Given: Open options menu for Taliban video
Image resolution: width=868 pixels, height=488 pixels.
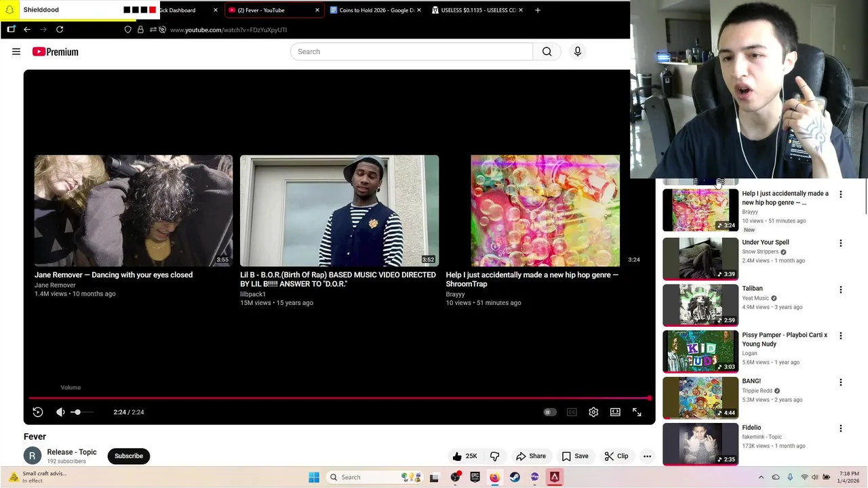Looking at the screenshot, I should click(x=841, y=289).
